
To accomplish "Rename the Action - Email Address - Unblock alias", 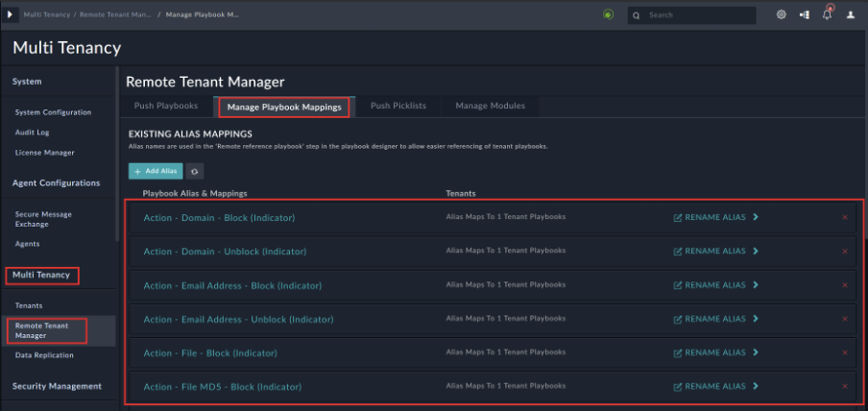I will pyautogui.click(x=710, y=319).
